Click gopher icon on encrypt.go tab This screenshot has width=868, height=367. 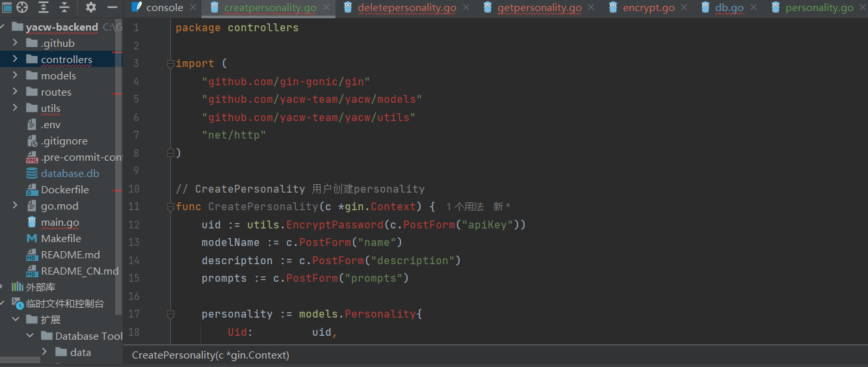[613, 8]
